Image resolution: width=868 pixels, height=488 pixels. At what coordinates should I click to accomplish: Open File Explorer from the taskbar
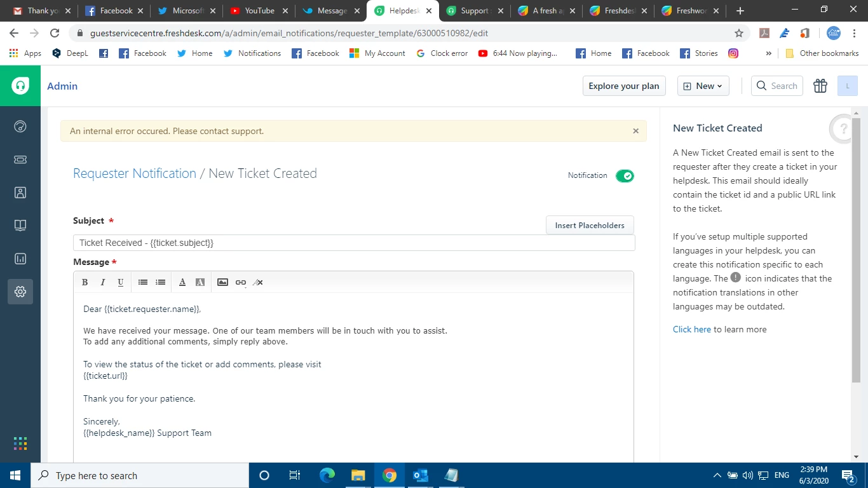(x=358, y=475)
